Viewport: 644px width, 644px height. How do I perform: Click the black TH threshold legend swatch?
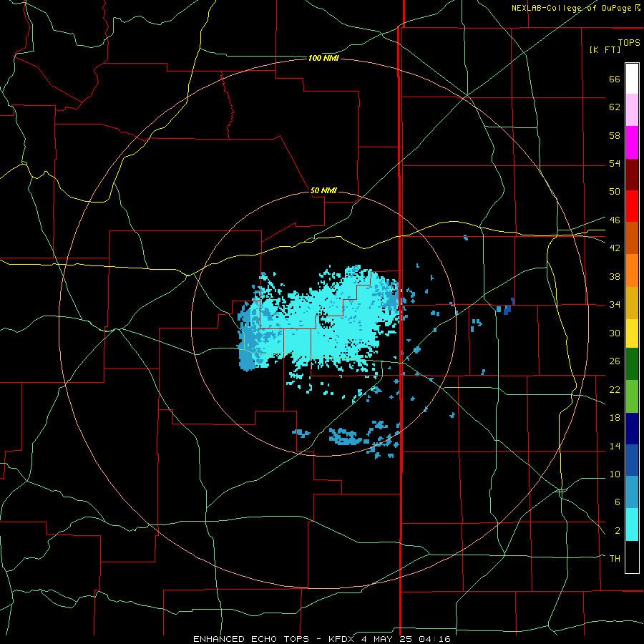tap(632, 557)
